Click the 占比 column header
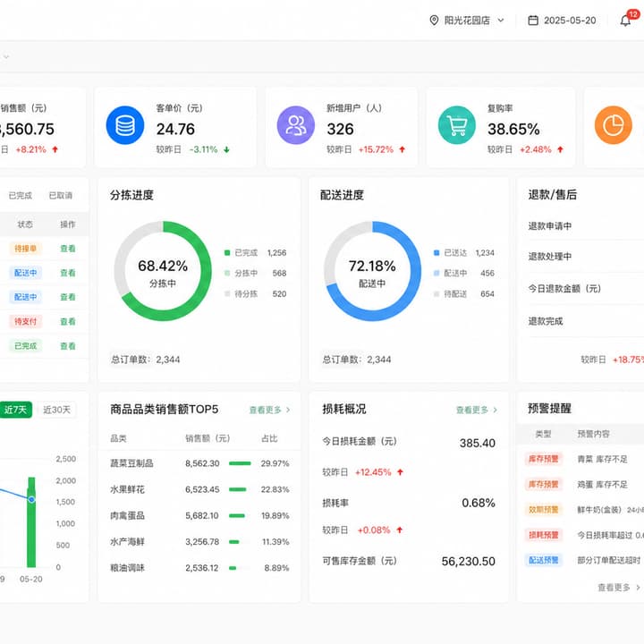644x644 pixels. point(269,438)
